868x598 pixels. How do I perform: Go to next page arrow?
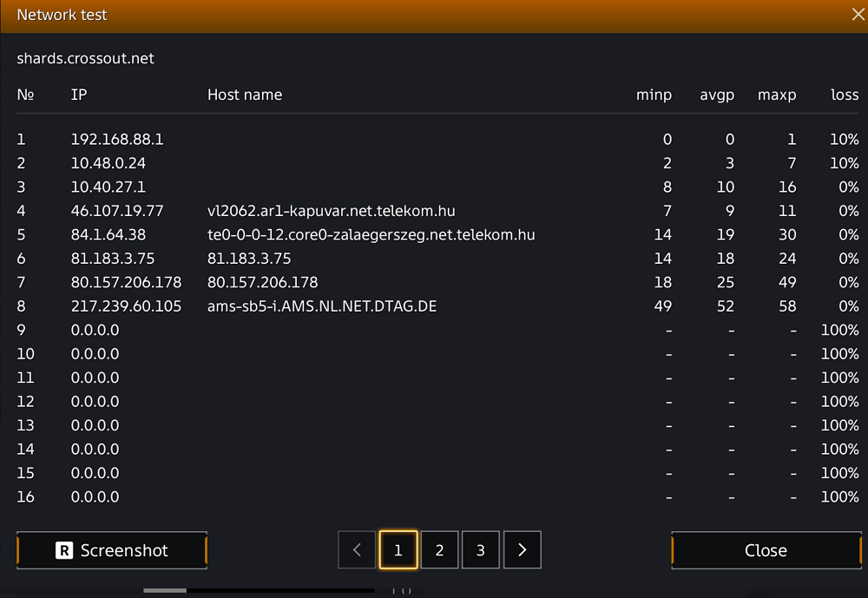pyautogui.click(x=522, y=549)
